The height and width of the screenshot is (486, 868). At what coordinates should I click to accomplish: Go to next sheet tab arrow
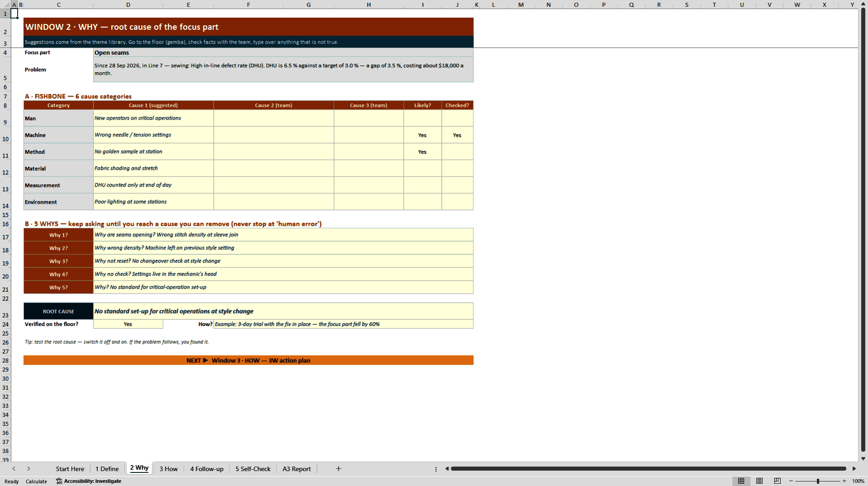(28, 469)
